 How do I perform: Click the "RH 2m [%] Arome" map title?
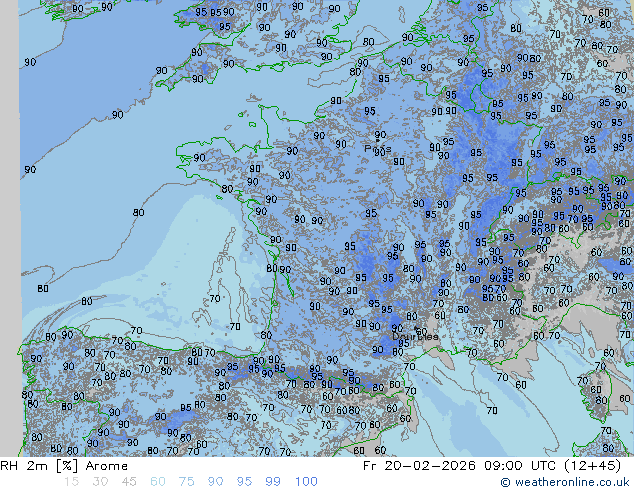tap(64, 466)
